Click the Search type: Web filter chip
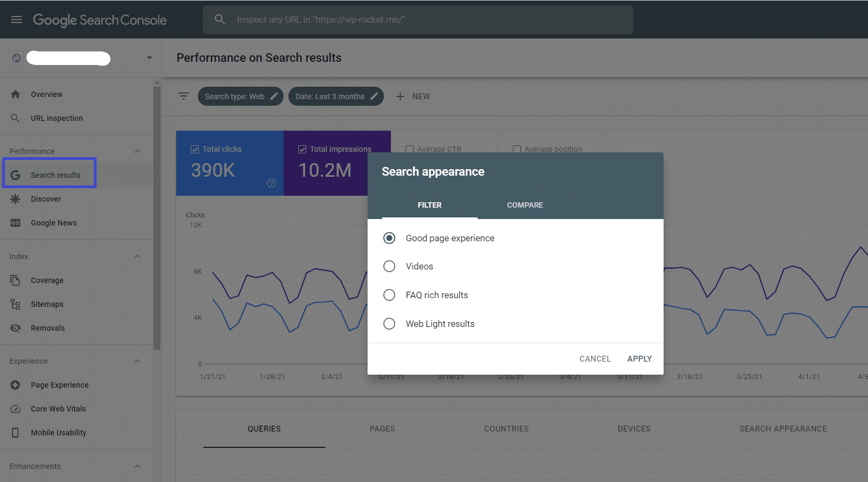The height and width of the screenshot is (482, 868). pos(240,97)
